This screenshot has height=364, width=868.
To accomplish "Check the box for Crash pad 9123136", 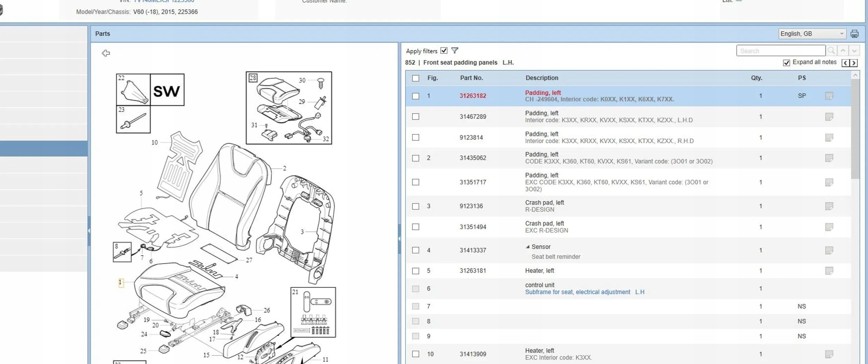I will pos(416,206).
